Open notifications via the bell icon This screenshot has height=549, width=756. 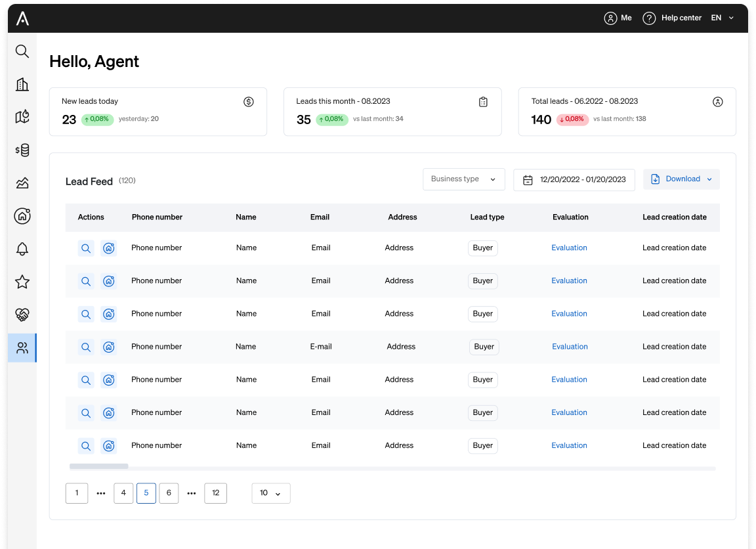(22, 248)
